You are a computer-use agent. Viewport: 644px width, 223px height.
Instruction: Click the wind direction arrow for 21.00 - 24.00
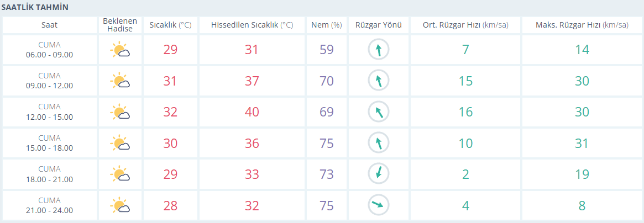click(378, 205)
